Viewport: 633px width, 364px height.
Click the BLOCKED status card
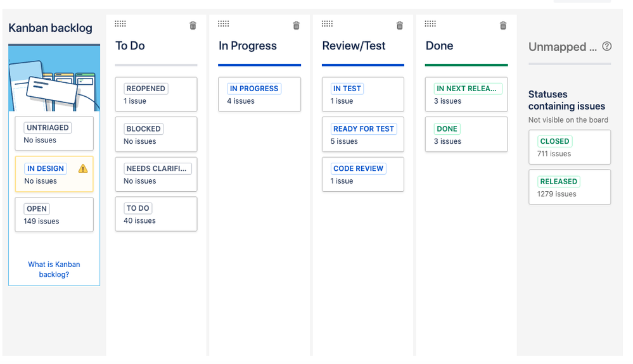point(157,134)
